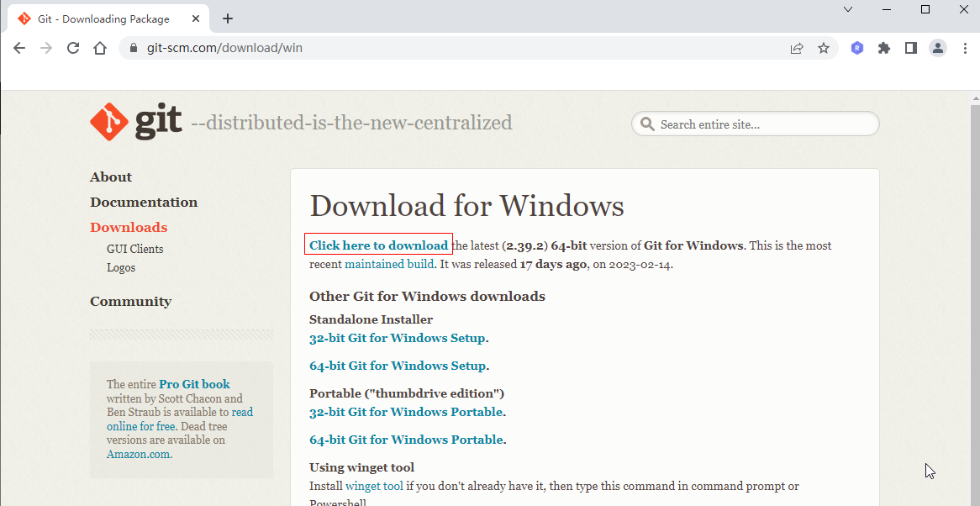Screen dimensions: 980x506
Task: Click the Git logo
Action: coord(136,122)
